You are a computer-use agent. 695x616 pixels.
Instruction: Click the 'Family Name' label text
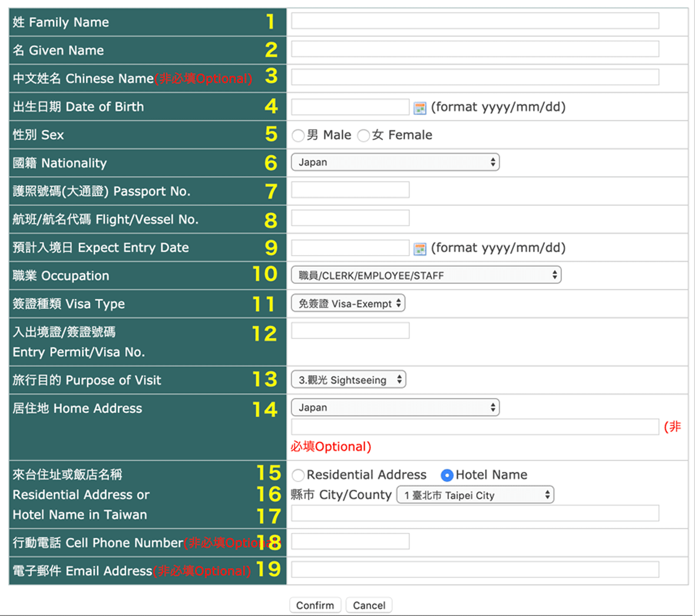coord(69,22)
